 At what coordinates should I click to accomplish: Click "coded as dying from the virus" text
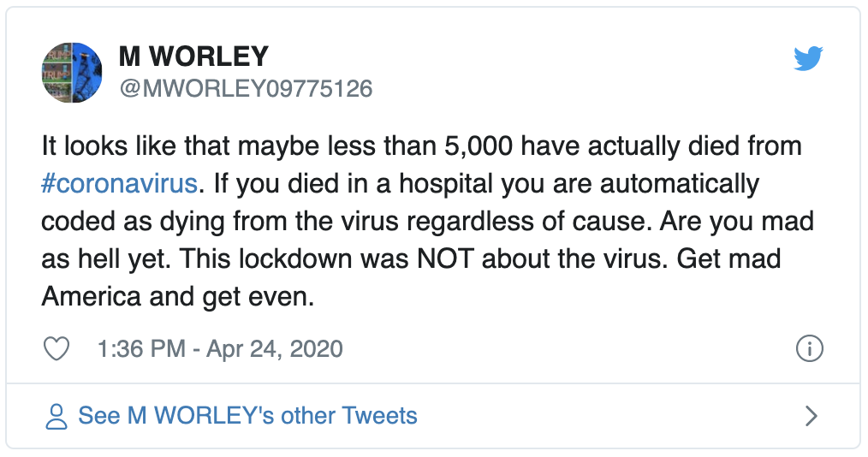220,222
